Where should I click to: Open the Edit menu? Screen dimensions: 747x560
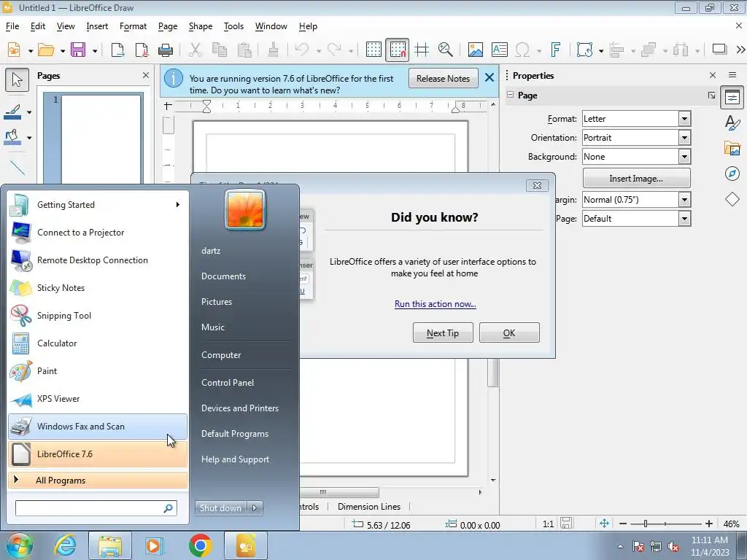point(38,26)
